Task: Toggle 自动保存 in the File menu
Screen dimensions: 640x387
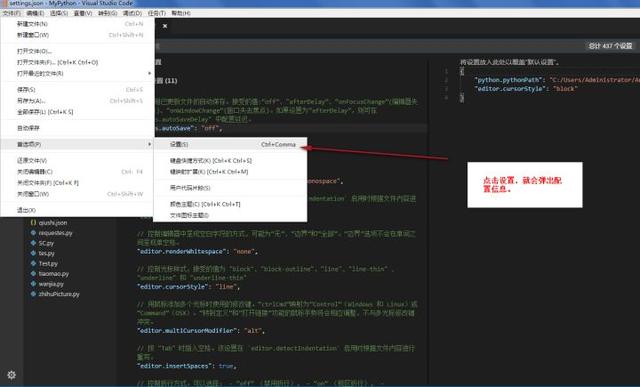Action: [x=78, y=128]
